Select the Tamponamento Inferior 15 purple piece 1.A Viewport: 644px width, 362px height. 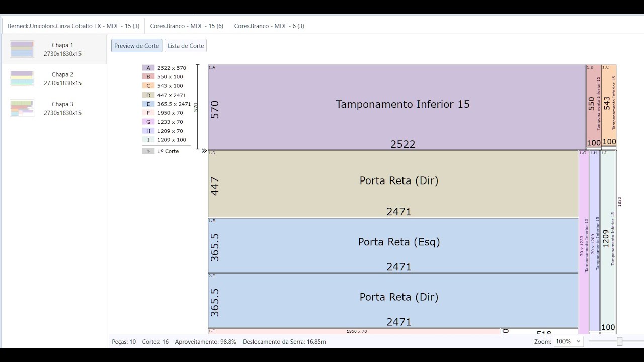(396, 107)
